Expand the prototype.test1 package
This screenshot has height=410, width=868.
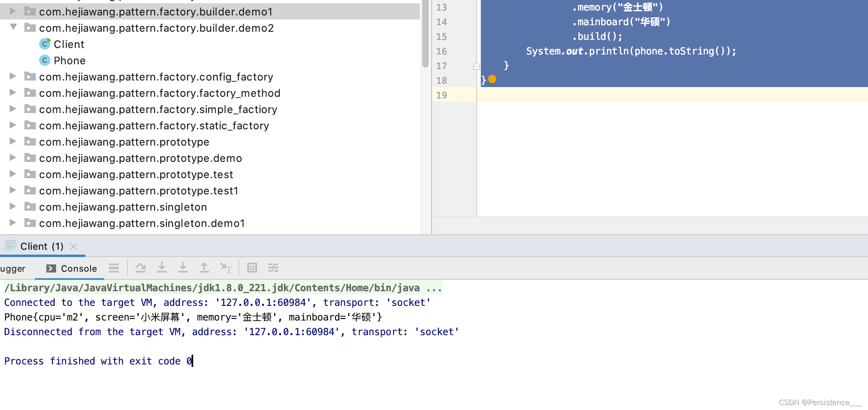(x=13, y=190)
